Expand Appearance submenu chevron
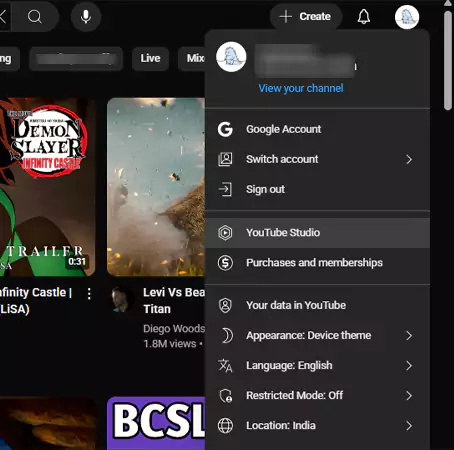454x450 pixels. click(x=409, y=335)
